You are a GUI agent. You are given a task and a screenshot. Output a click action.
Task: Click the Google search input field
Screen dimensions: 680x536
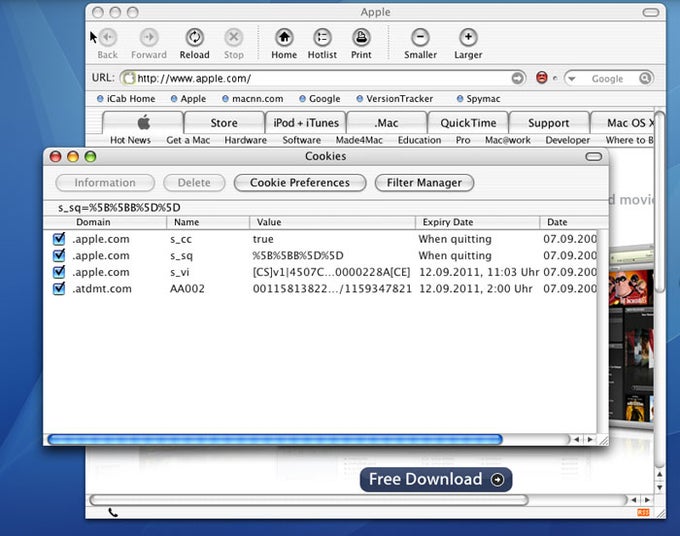coord(608,78)
